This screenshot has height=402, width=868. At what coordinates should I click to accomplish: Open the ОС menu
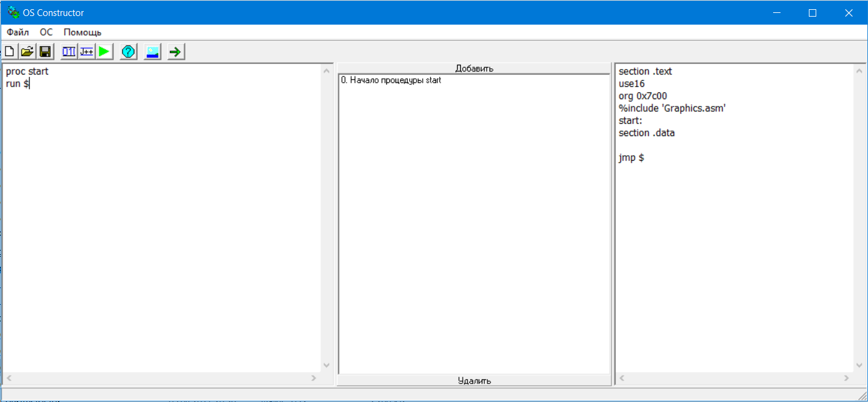pos(46,32)
